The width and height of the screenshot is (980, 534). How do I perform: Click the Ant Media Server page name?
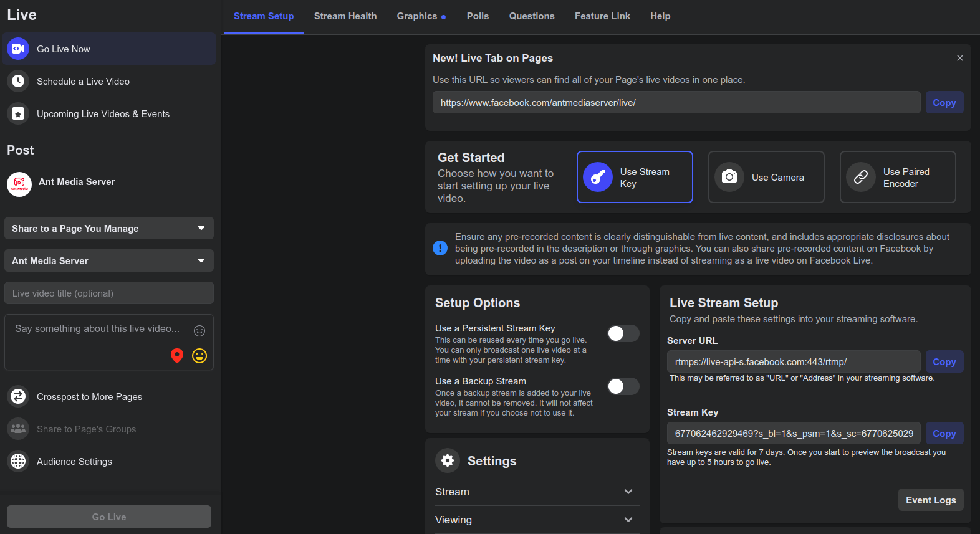tap(77, 181)
